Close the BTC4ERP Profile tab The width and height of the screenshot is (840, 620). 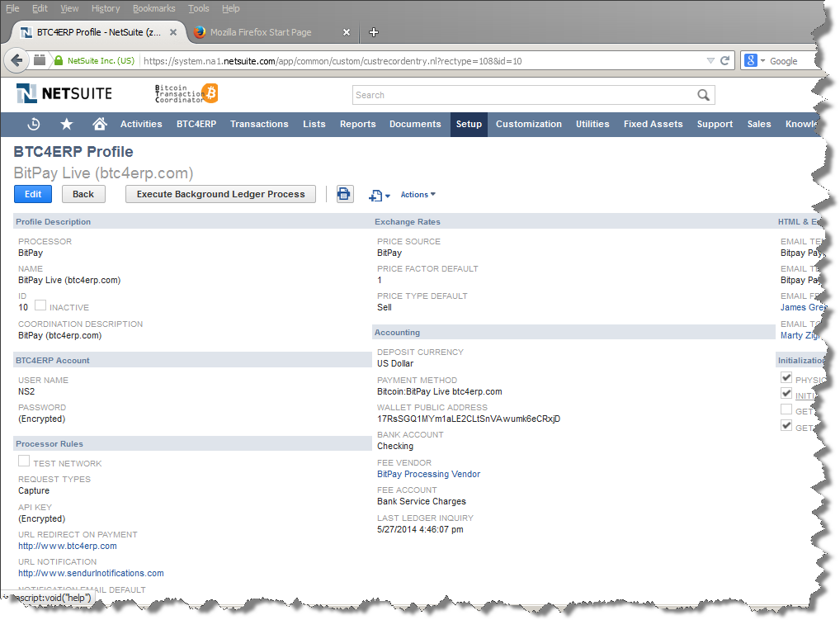tap(173, 32)
